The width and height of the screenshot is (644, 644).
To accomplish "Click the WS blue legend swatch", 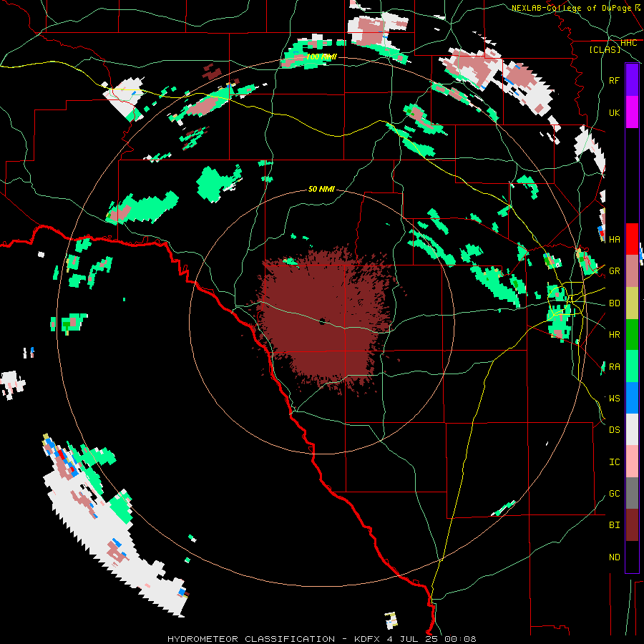I will coord(632,398).
